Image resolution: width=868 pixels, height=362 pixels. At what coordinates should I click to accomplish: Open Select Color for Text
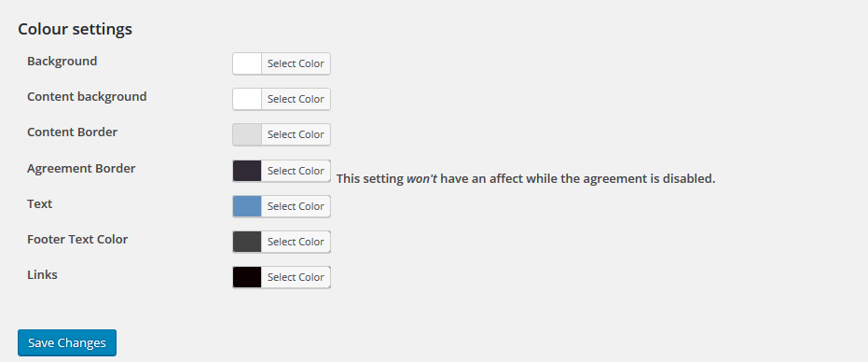(x=296, y=206)
